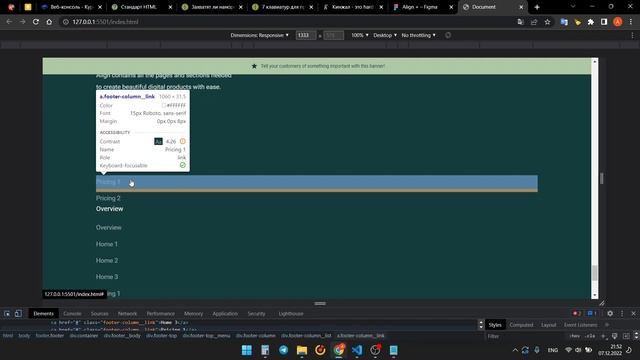The height and width of the screenshot is (360, 640).
Task: Click the viewport height input field
Action: pos(333,36)
